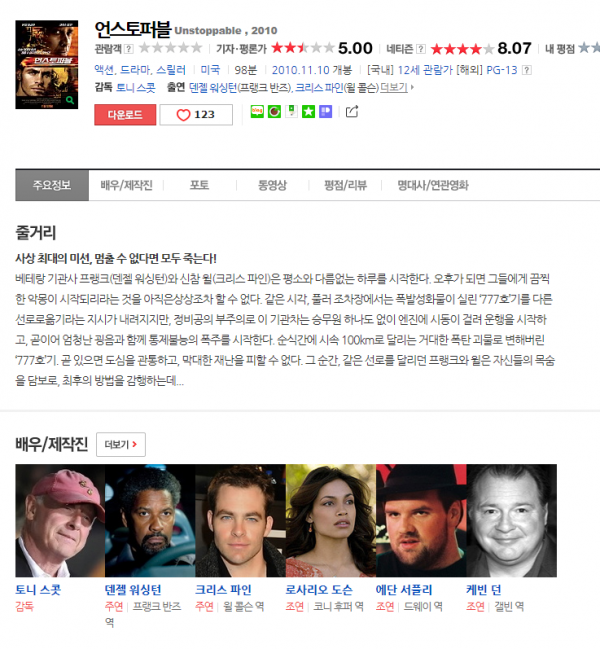The width and height of the screenshot is (600, 649).
Task: Click the purple P share icon
Action: 326,111
